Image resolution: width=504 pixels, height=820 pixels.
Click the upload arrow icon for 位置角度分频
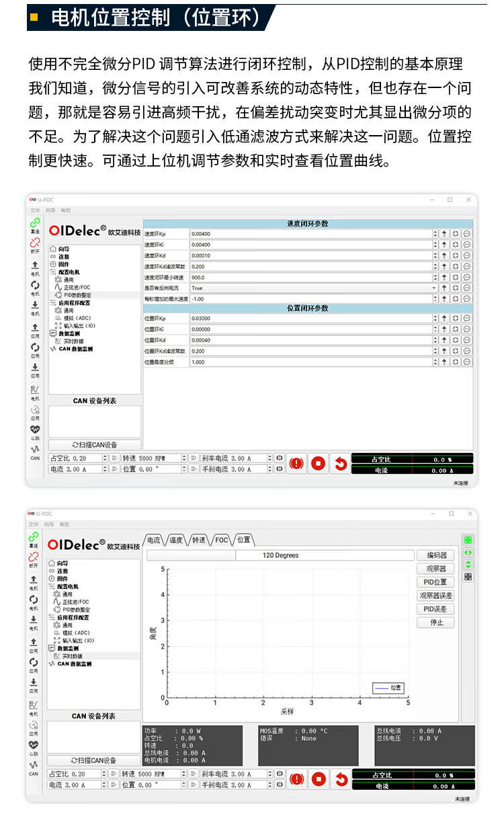pyautogui.click(x=444, y=362)
